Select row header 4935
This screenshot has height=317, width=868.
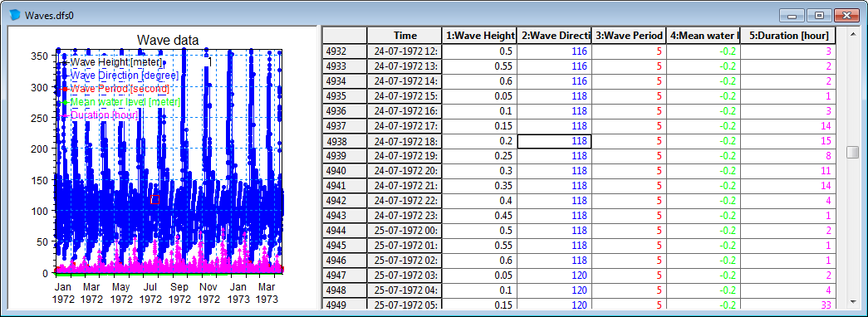345,96
